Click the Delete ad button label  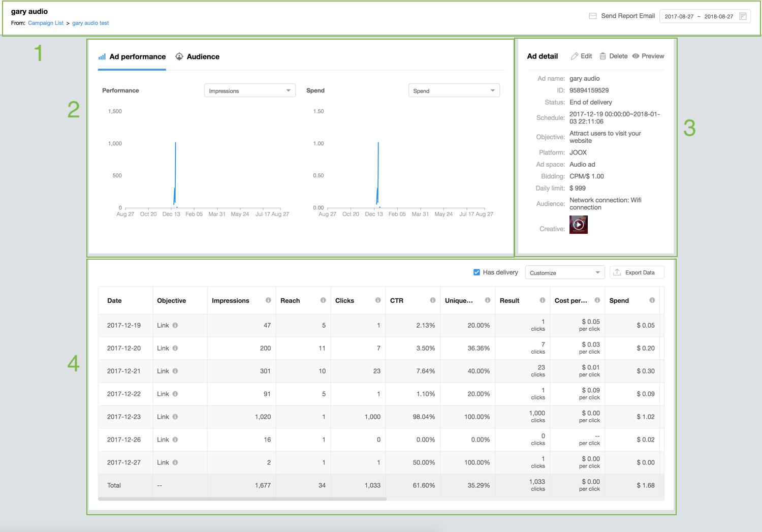[x=618, y=56]
